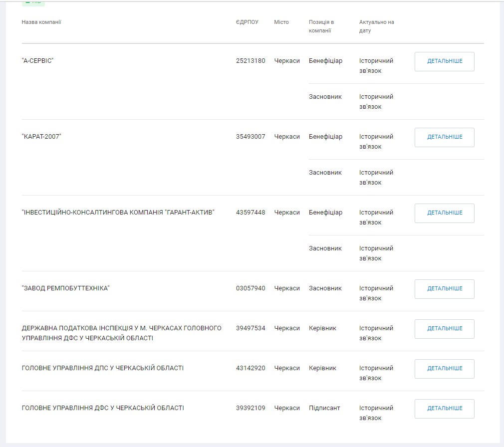The image size is (504, 447).
Task: Select the "А-СЕРВІС" company name
Action: (x=37, y=61)
